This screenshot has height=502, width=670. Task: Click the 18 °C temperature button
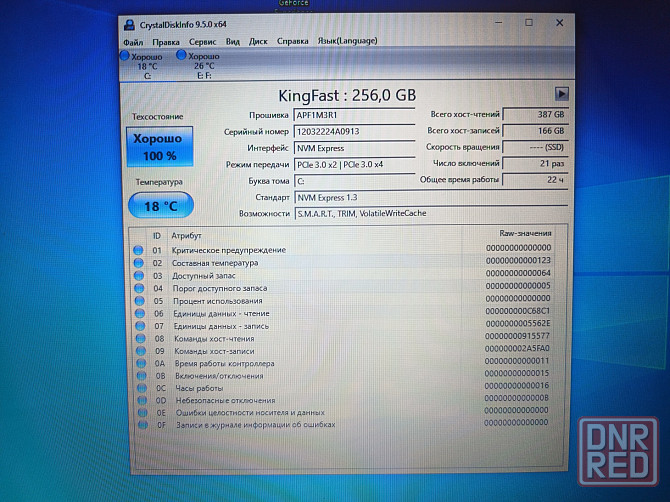(x=161, y=206)
